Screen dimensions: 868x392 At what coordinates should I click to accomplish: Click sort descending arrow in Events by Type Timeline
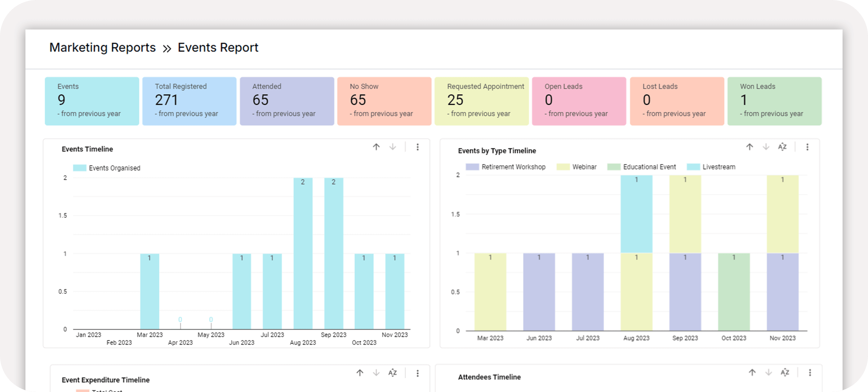click(x=766, y=147)
